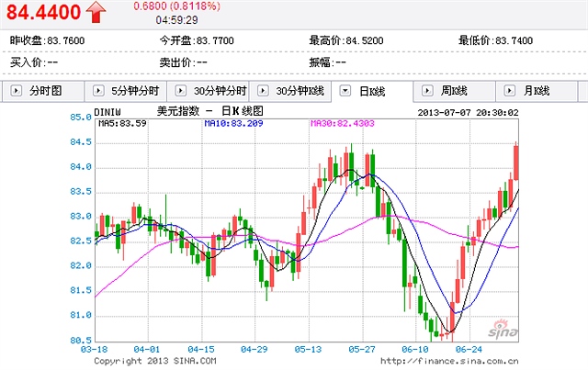
Task: Open the 月K线 monthly tab
Action: (537, 91)
